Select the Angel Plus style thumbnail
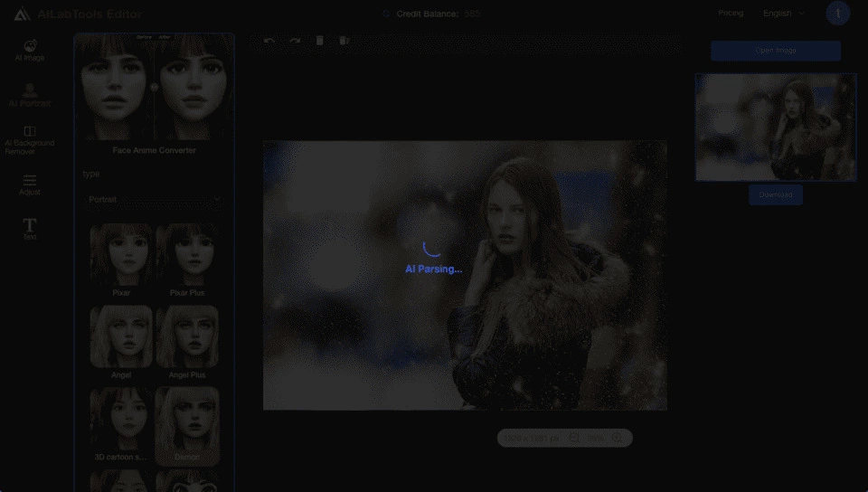868x492 pixels. tap(187, 336)
